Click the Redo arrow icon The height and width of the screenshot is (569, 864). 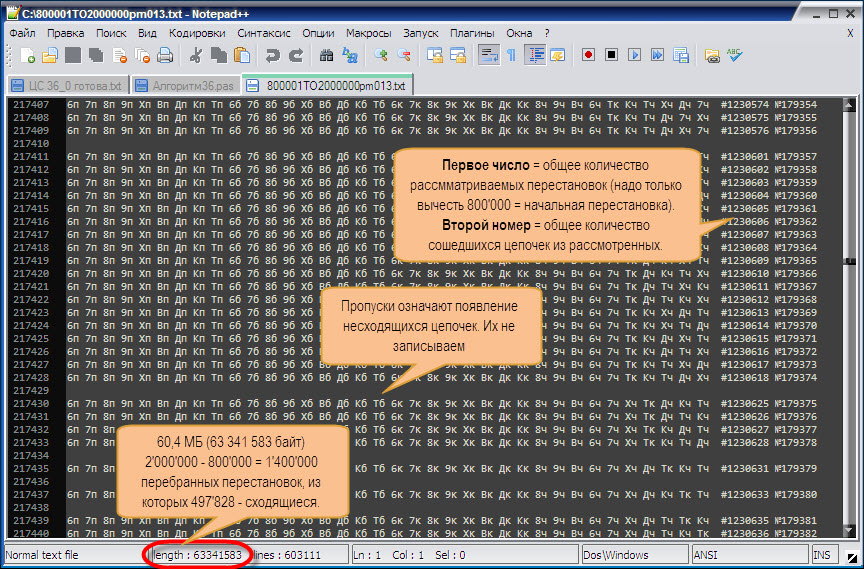pyautogui.click(x=296, y=55)
